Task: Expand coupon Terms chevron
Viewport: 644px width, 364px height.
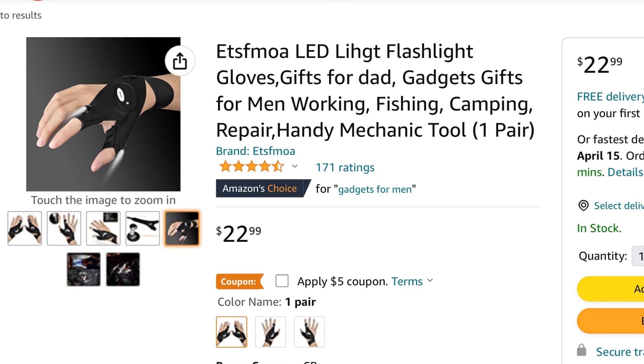Action: [430, 281]
